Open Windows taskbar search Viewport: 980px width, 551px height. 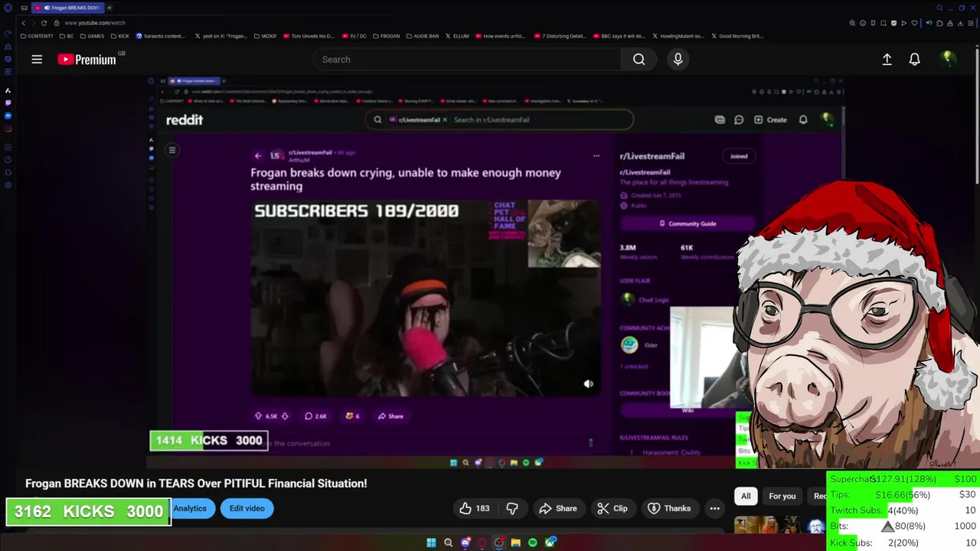coord(448,543)
